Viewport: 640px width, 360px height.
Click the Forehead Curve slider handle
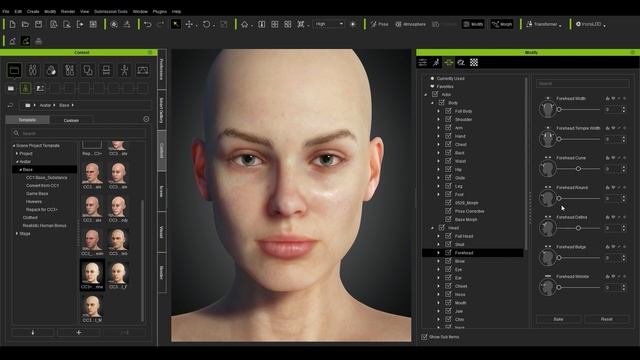[x=578, y=169]
